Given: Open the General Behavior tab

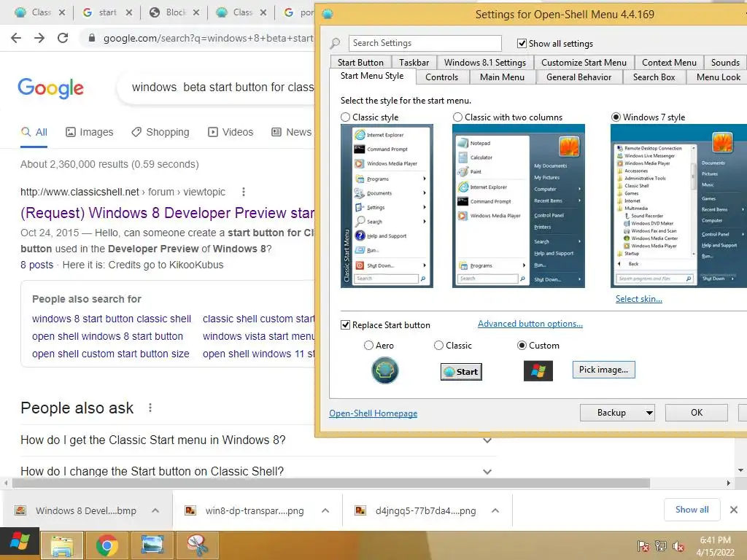Looking at the screenshot, I should coord(578,77).
